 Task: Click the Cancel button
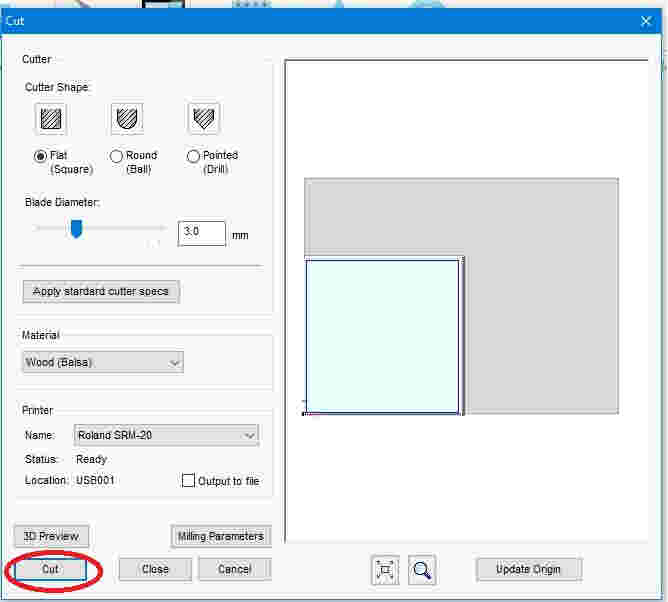(x=235, y=569)
